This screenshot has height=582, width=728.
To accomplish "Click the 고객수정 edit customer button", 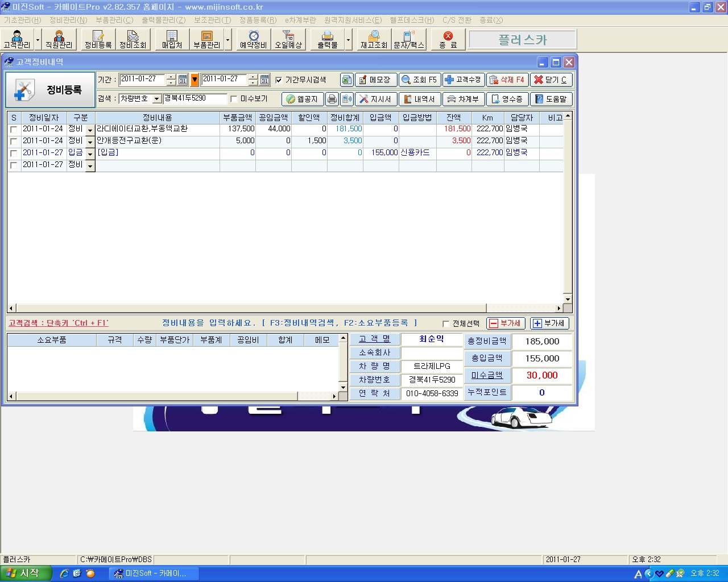I will click(464, 80).
